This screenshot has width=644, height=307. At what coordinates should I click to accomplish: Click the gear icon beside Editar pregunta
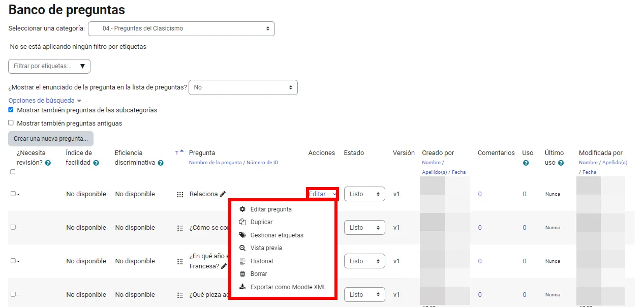point(242,209)
